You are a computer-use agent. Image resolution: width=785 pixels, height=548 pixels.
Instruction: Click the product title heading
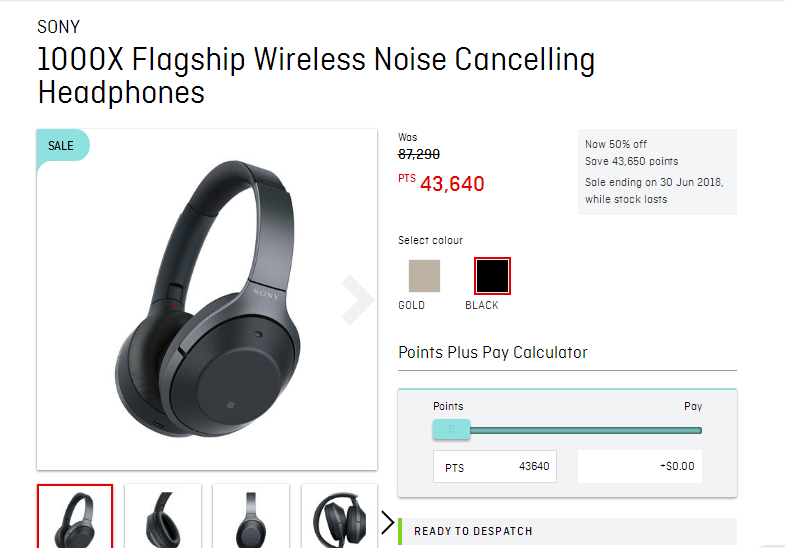click(x=316, y=76)
